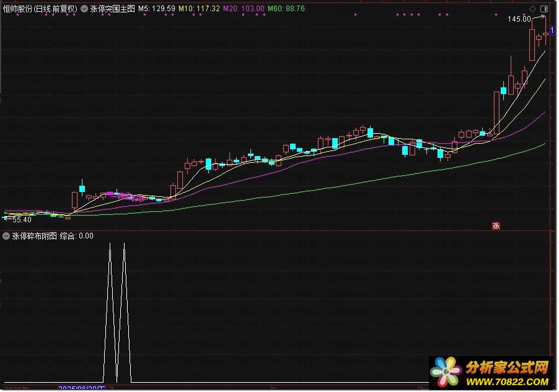Image resolution: width=559 pixels, height=392 pixels.
Task: Click the M5: 129.59 moving average label
Action: 157,9
